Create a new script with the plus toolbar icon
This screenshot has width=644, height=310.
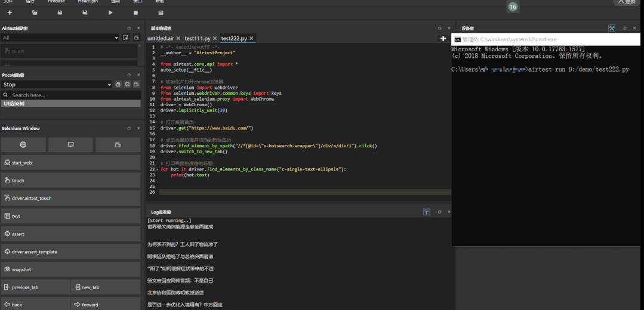[10, 13]
